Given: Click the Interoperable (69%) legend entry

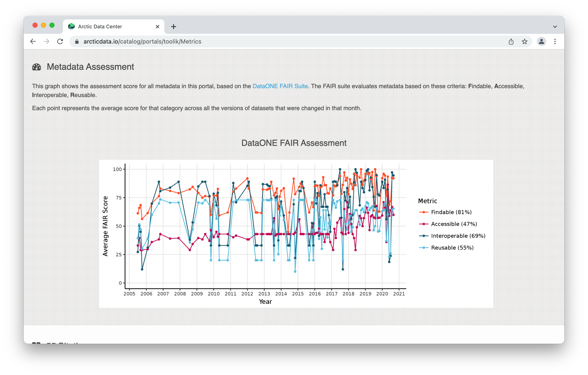Looking at the screenshot, I should [452, 236].
